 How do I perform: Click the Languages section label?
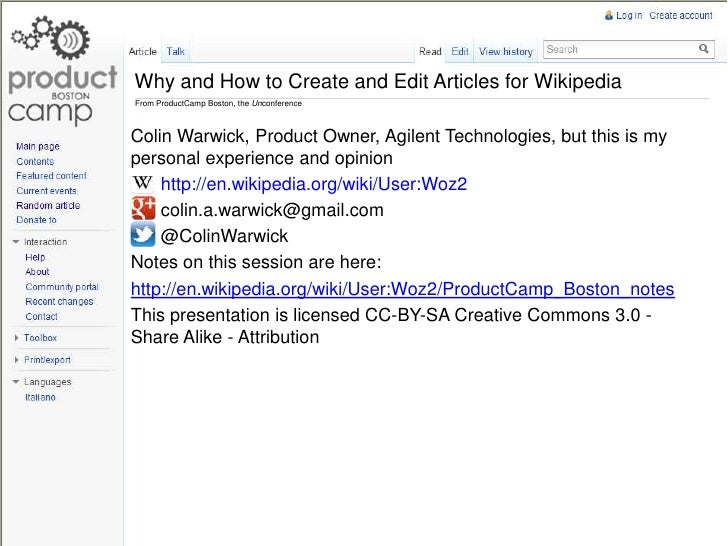[x=48, y=382]
